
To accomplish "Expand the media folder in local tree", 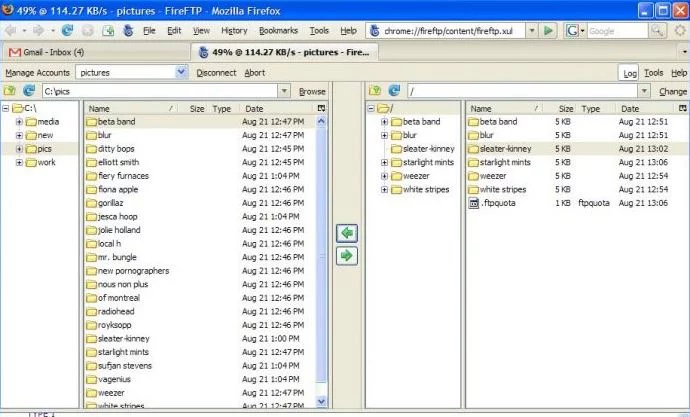I will [19, 122].
